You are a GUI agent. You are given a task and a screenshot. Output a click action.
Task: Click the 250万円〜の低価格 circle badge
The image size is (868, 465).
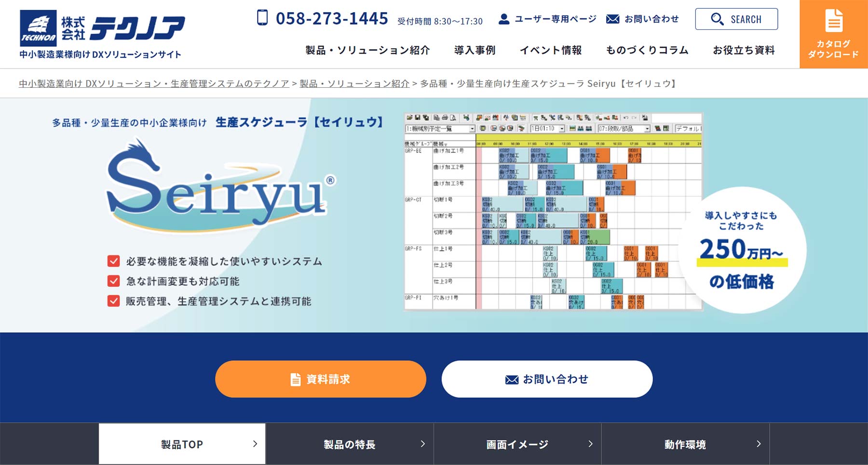click(x=742, y=250)
